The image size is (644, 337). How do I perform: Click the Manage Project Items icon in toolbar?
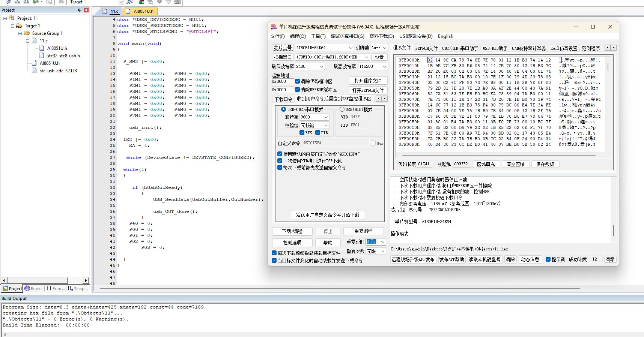(141, 2)
